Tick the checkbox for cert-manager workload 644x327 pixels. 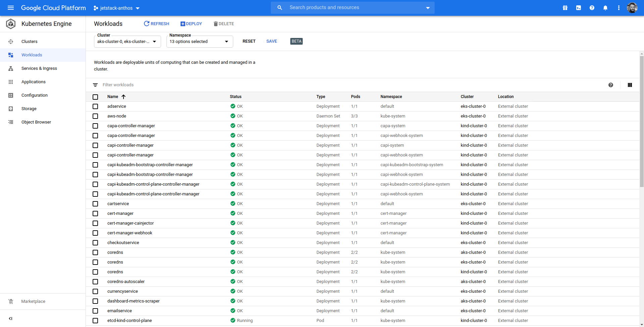pos(95,214)
